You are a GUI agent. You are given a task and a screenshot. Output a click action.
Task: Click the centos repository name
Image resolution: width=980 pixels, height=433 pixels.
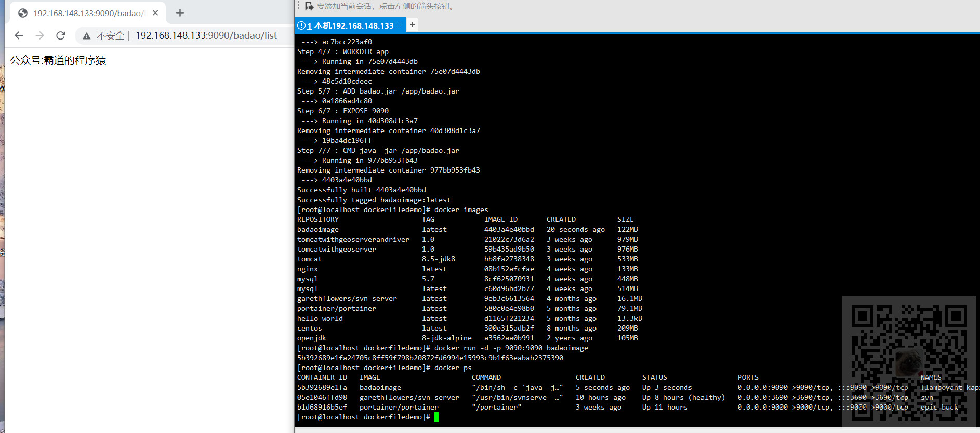(x=310, y=328)
